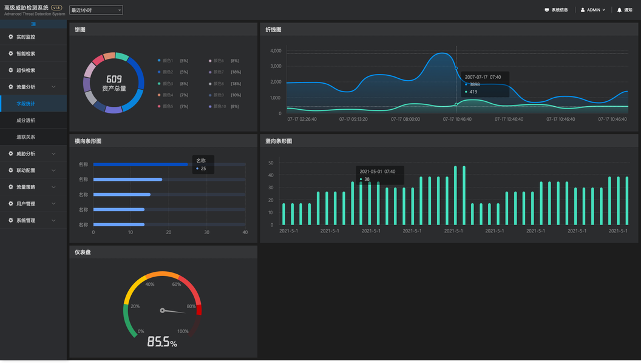The width and height of the screenshot is (641, 364).
Task: Click the gear icon beside 流量分析
Action: coord(11,87)
